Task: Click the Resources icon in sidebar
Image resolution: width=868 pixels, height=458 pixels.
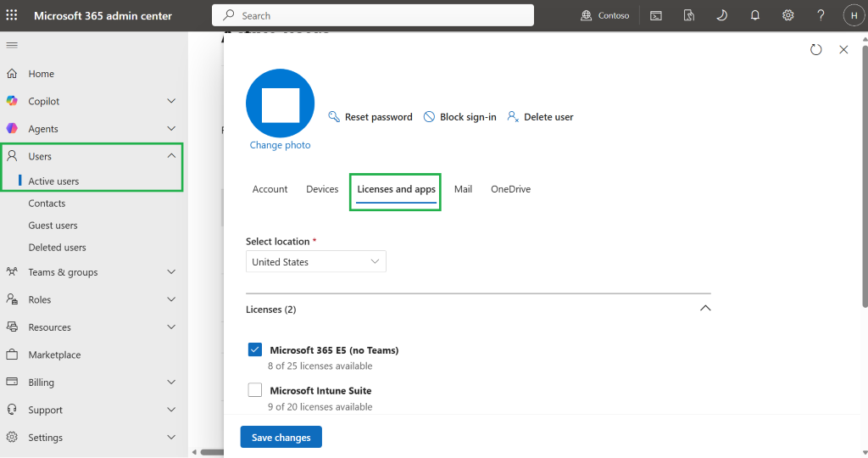Action: [x=12, y=327]
